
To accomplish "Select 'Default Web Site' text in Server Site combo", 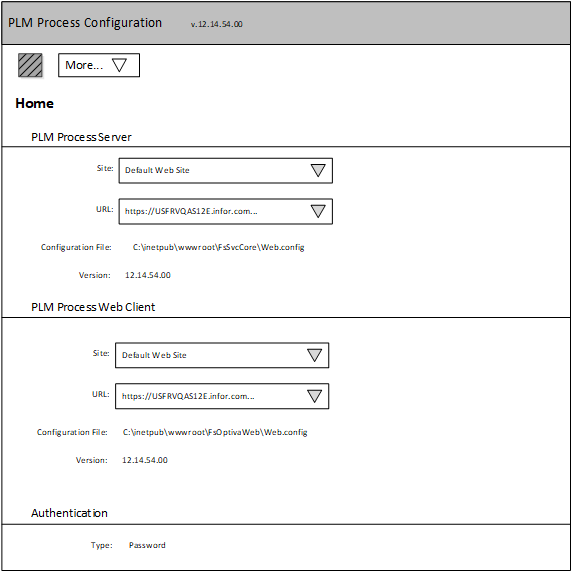I will click(x=157, y=170).
